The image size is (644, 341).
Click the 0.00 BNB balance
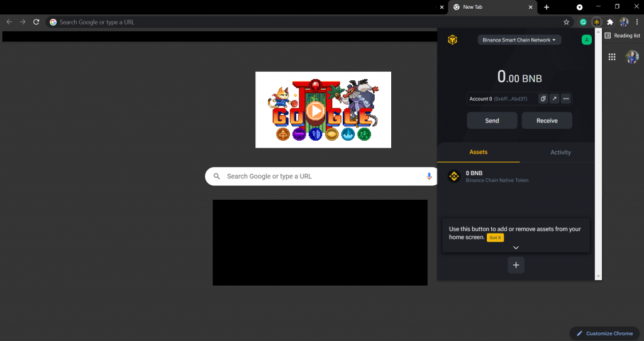[x=519, y=77]
